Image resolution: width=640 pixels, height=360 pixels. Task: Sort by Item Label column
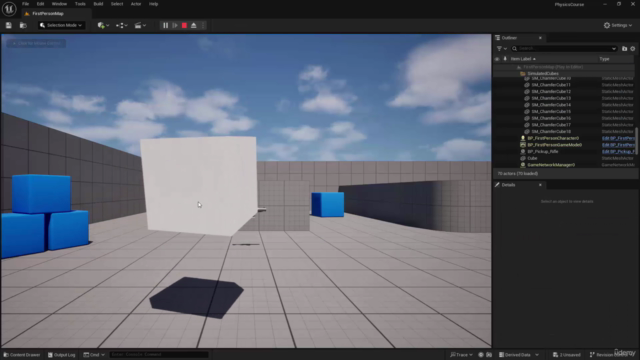tap(523, 59)
